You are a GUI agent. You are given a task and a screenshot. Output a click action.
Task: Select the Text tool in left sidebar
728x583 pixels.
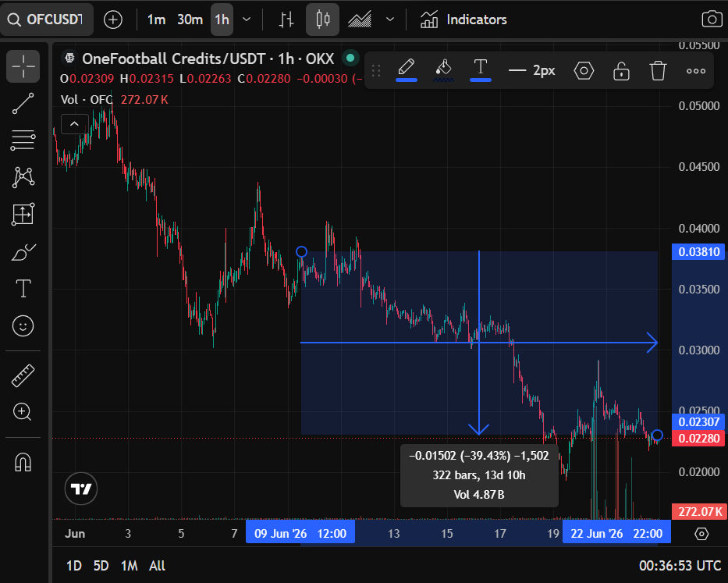pyautogui.click(x=23, y=289)
